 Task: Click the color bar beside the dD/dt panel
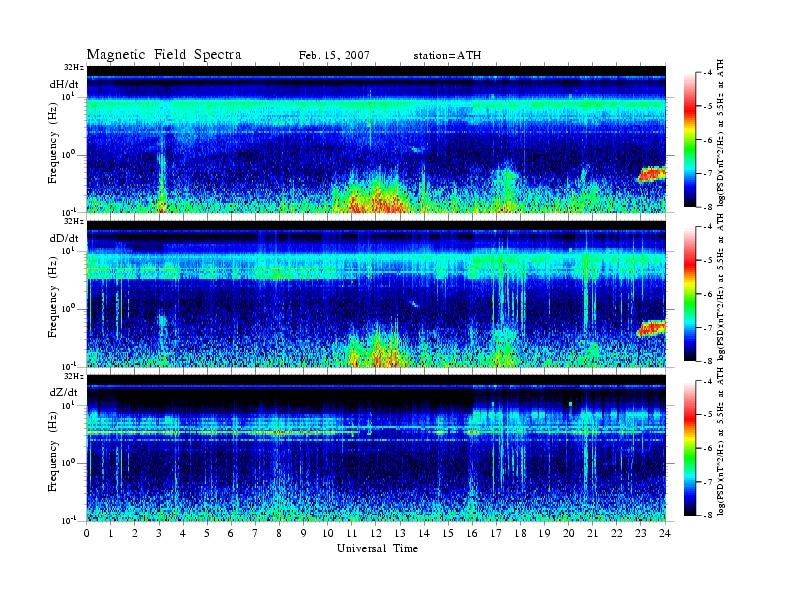click(690, 294)
